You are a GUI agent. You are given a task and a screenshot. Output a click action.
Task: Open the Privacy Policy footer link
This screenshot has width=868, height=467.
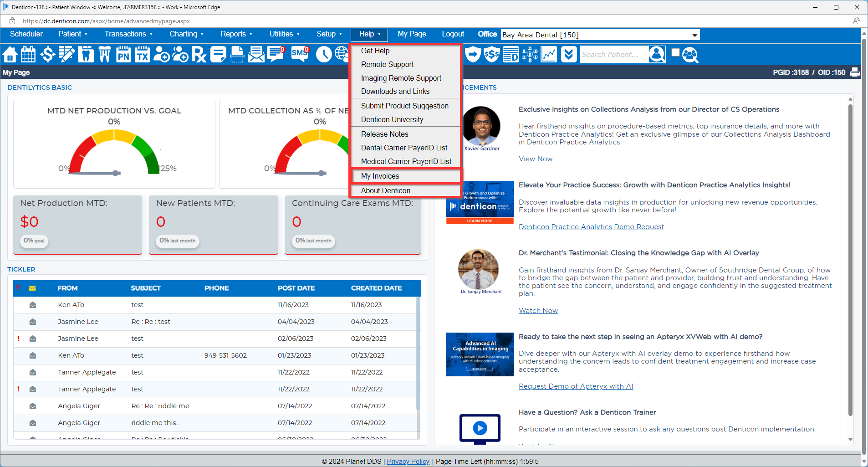click(x=408, y=462)
